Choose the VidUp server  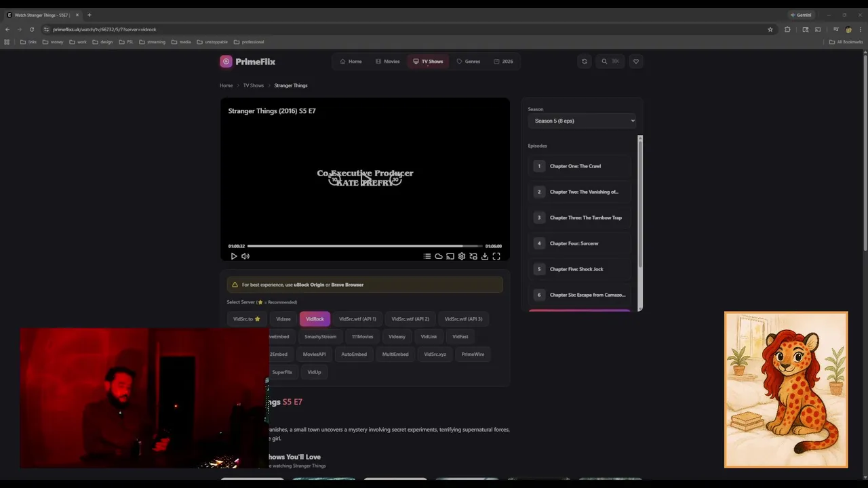pyautogui.click(x=314, y=372)
